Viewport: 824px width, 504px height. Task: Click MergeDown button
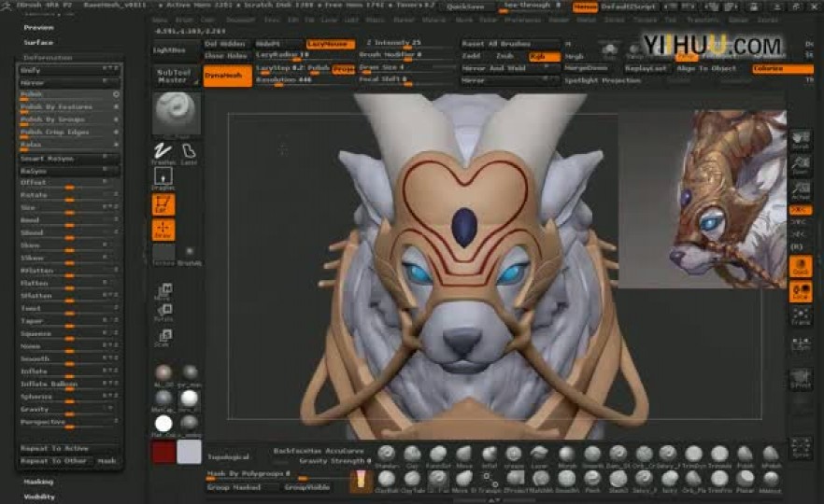(590, 69)
